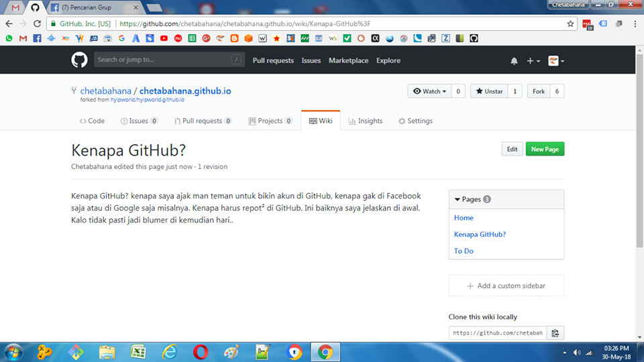
Task: Copy the wiki clone URL clipboard icon
Action: click(x=555, y=333)
